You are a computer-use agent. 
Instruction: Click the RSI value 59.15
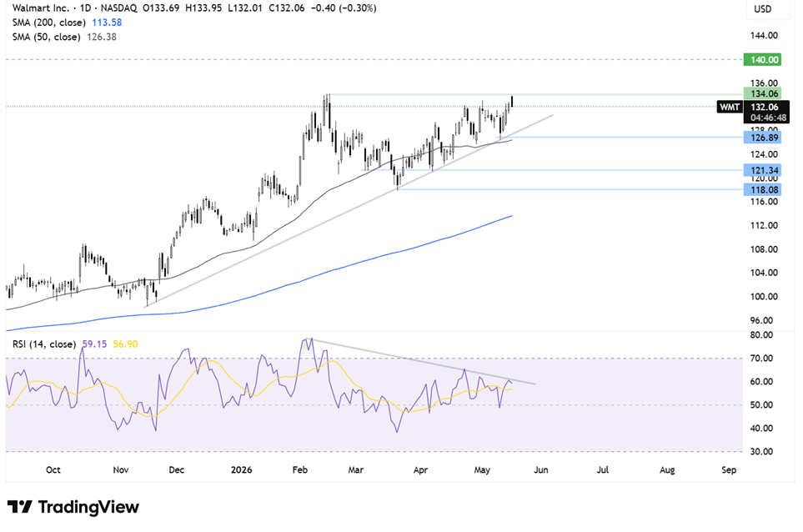(94, 344)
